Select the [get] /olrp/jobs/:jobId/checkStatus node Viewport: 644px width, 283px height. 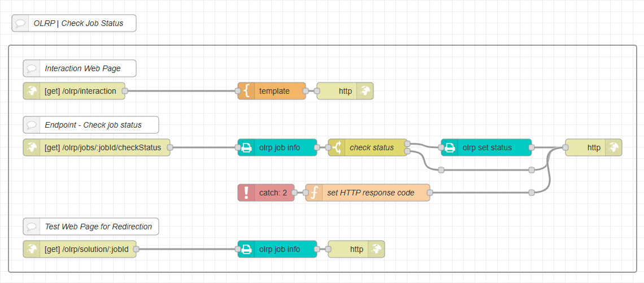tap(103, 147)
